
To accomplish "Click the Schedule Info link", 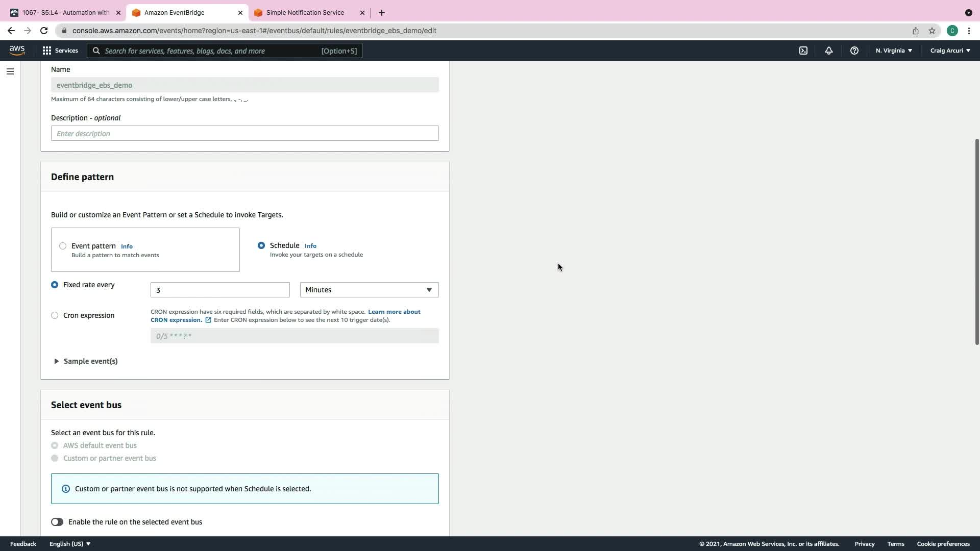I will [310, 246].
